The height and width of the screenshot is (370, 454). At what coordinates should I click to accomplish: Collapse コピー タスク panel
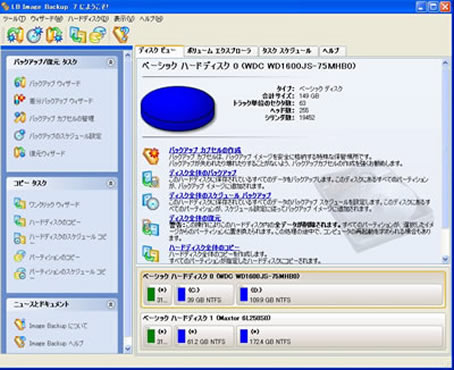click(110, 183)
